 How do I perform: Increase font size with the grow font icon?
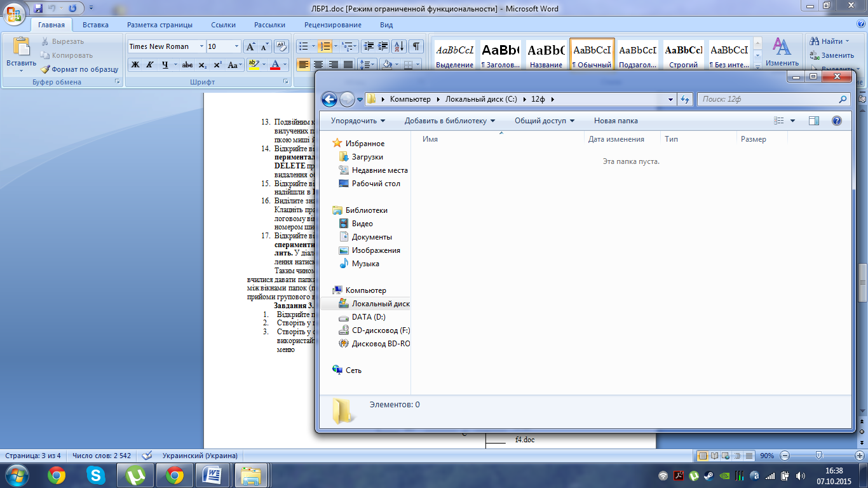click(250, 46)
